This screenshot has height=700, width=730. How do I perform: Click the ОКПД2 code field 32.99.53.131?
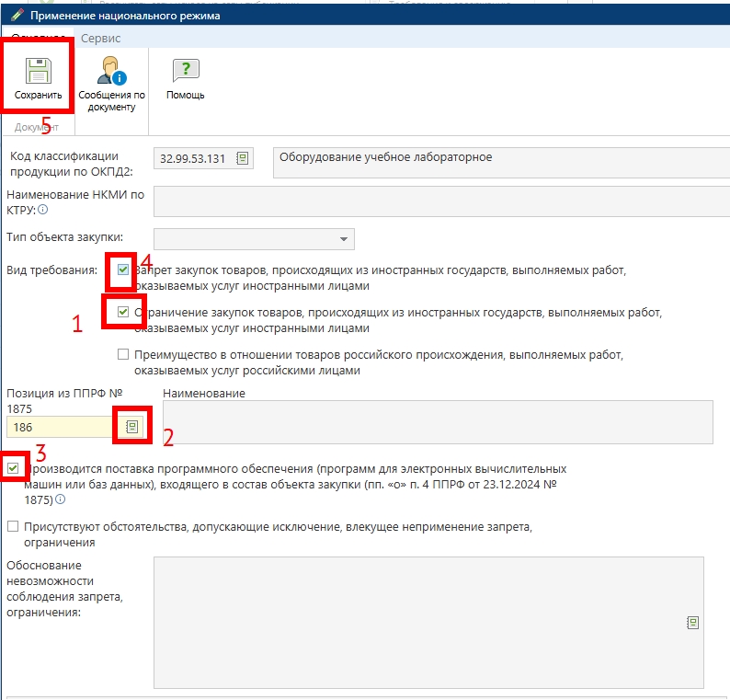(x=193, y=158)
